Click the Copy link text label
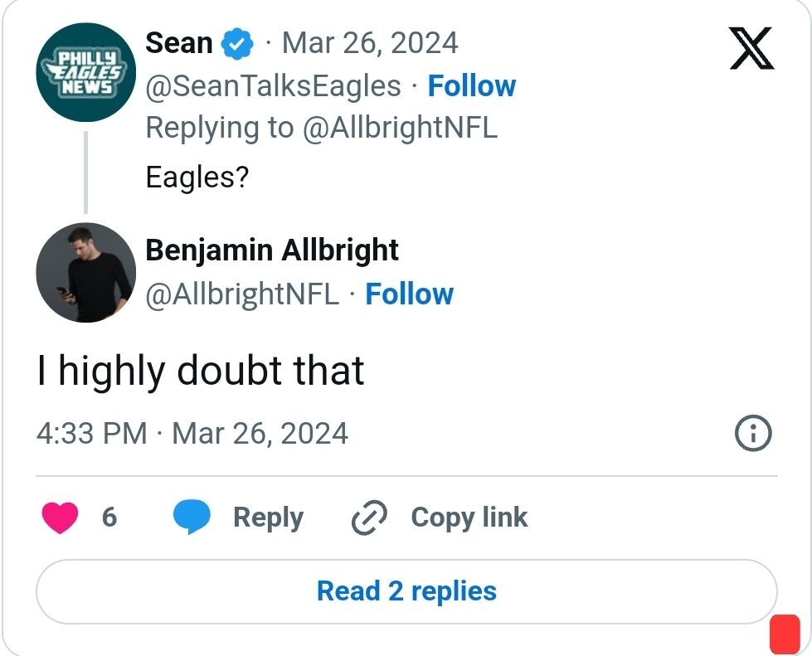Viewport: 812px width, 656px height. pos(469,518)
